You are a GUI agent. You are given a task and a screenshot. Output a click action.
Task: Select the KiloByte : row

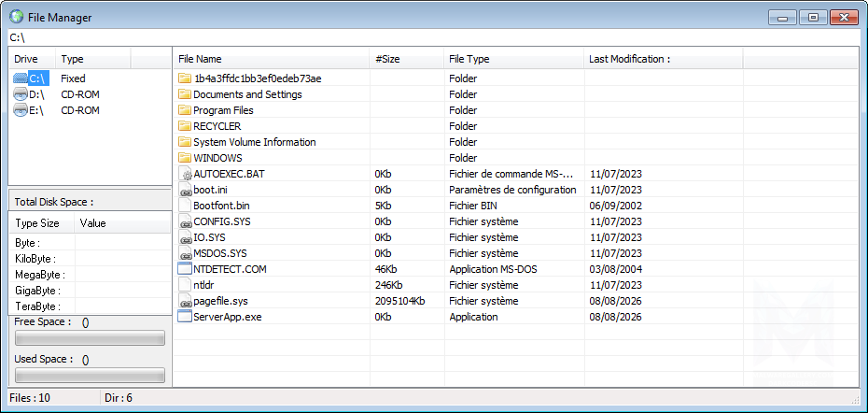tap(90, 258)
